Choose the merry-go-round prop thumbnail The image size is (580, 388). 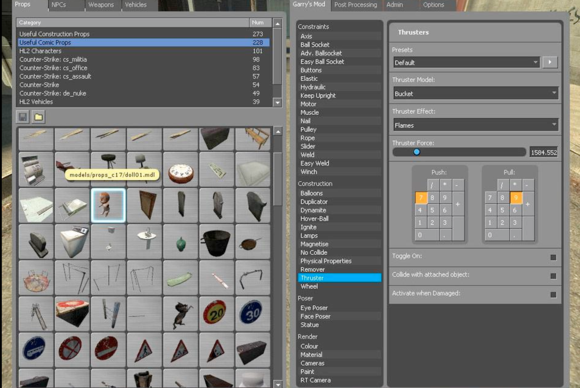[x=36, y=278]
